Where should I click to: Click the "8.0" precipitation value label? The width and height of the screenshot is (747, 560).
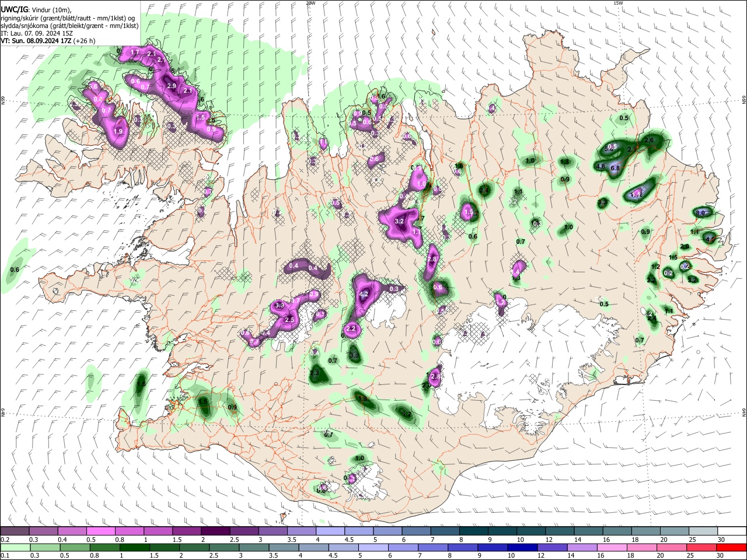(x=701, y=213)
